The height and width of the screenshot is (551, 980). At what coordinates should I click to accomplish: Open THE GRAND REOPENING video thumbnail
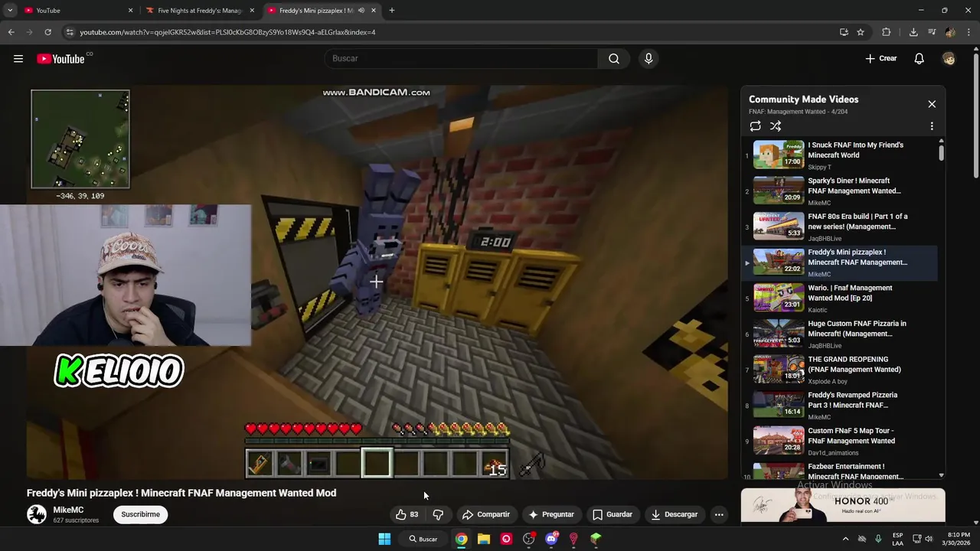779,369
